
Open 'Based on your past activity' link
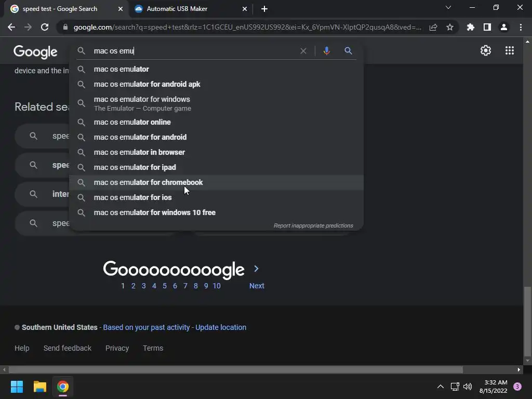click(x=146, y=327)
